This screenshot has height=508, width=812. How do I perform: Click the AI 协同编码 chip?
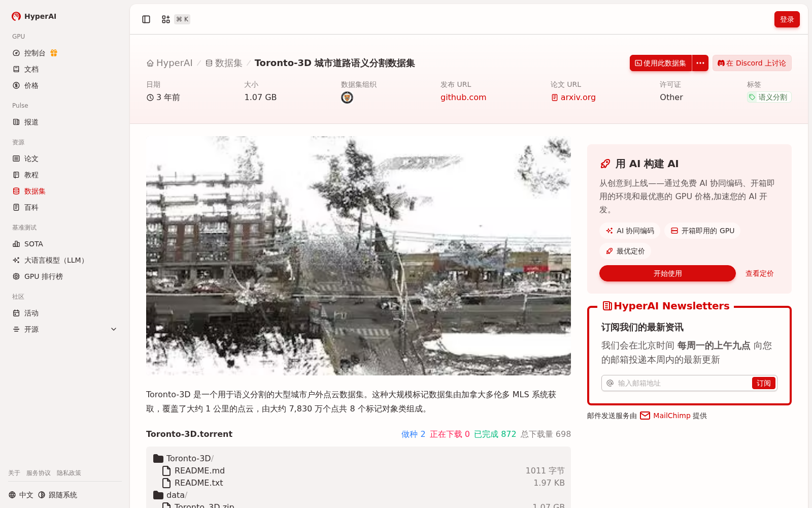coord(630,231)
